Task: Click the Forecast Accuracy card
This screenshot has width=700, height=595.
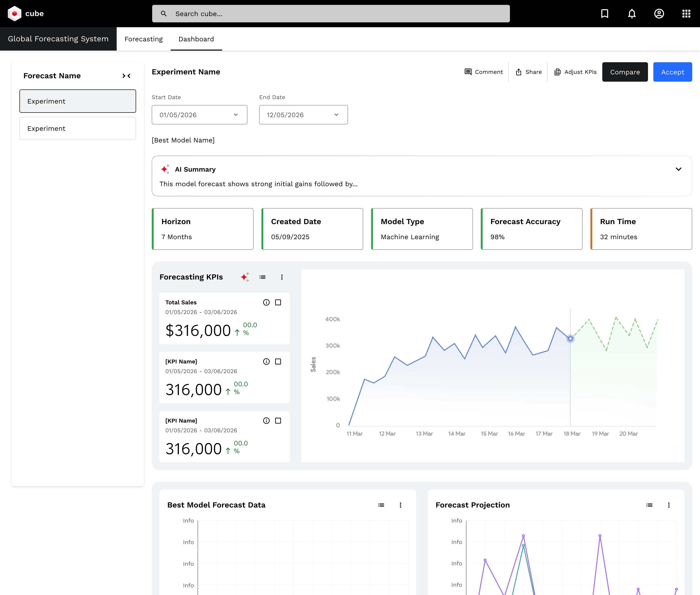Action: pyautogui.click(x=531, y=229)
